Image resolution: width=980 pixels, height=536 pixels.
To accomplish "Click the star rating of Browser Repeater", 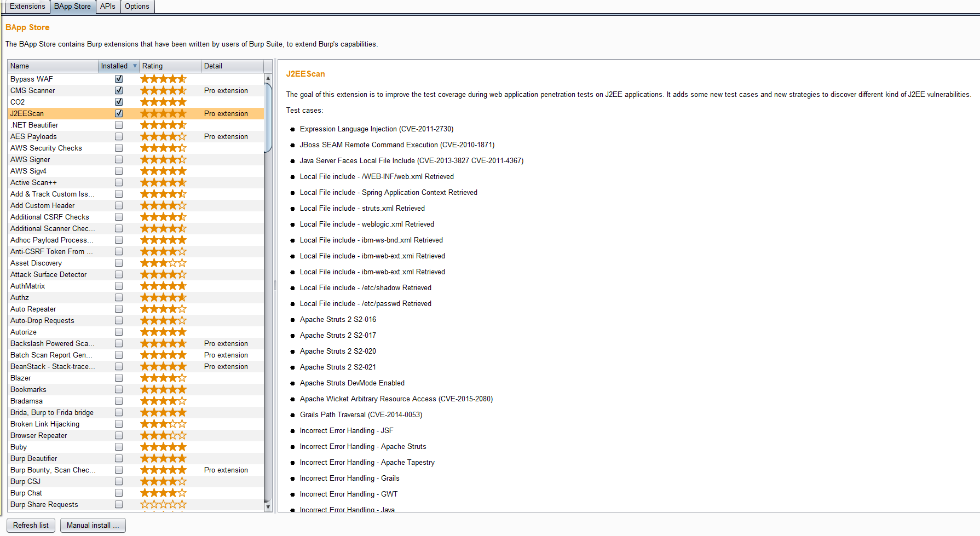I will click(163, 435).
